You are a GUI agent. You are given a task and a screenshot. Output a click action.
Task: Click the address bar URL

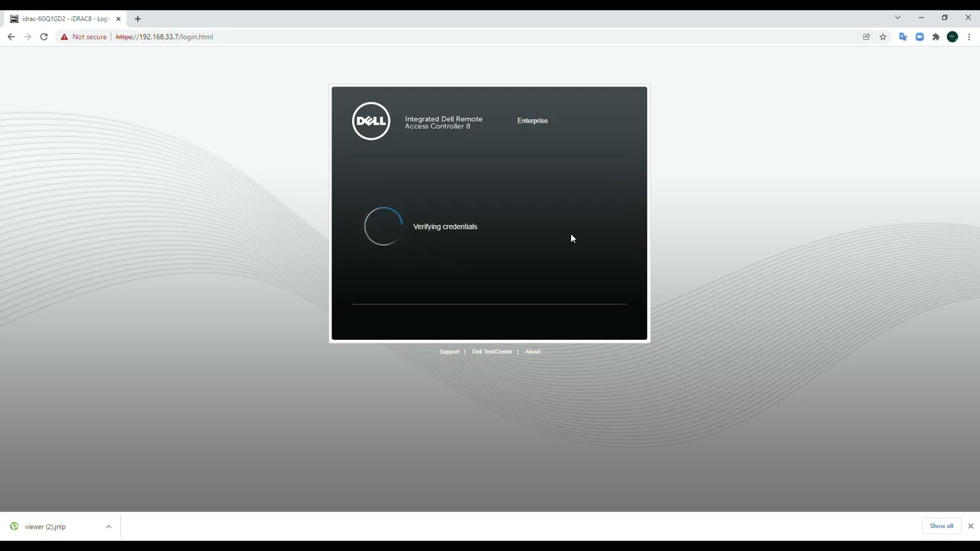point(164,37)
